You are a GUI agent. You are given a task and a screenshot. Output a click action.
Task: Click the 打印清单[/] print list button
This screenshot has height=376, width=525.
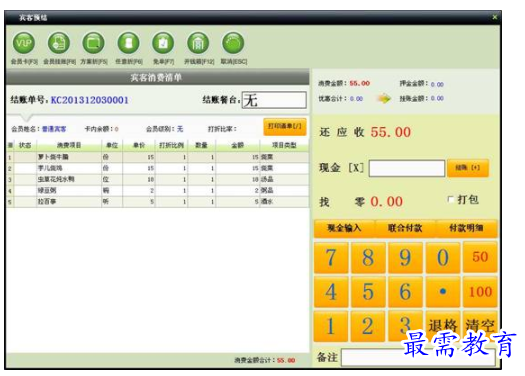[x=285, y=127]
